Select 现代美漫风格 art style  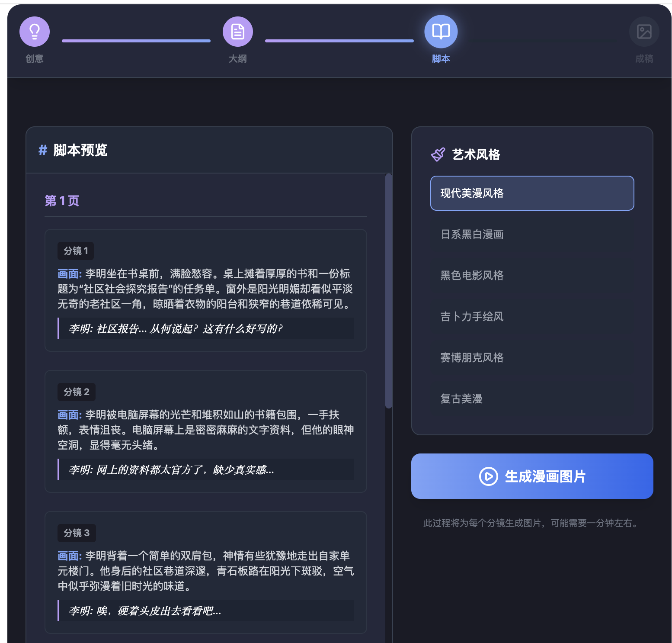[532, 193]
